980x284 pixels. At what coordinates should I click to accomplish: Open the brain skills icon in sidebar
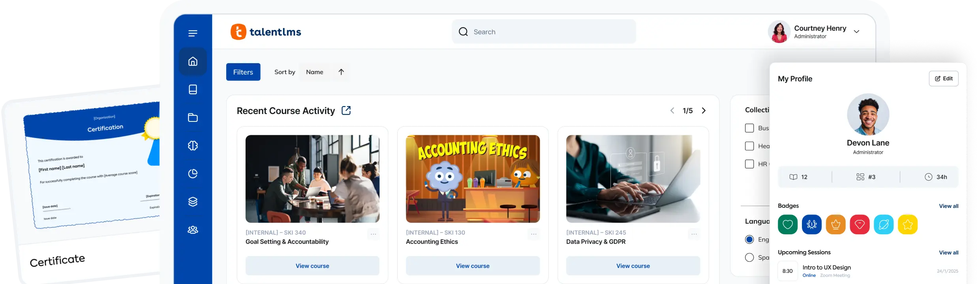(193, 146)
